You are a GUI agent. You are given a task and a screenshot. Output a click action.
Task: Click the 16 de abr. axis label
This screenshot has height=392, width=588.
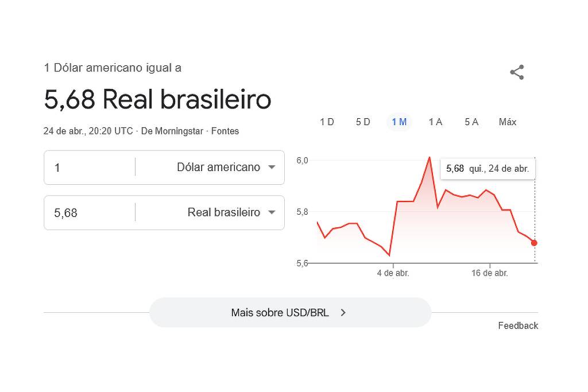[490, 273]
